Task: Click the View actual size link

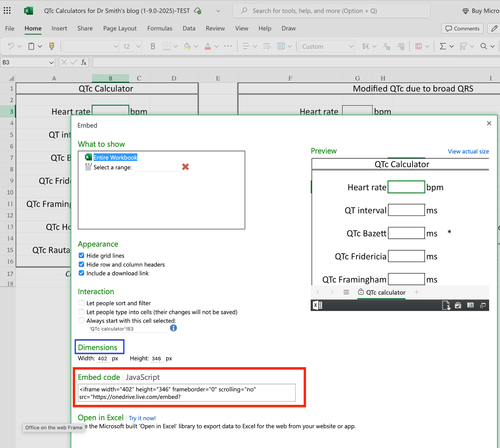Action: 468,151
